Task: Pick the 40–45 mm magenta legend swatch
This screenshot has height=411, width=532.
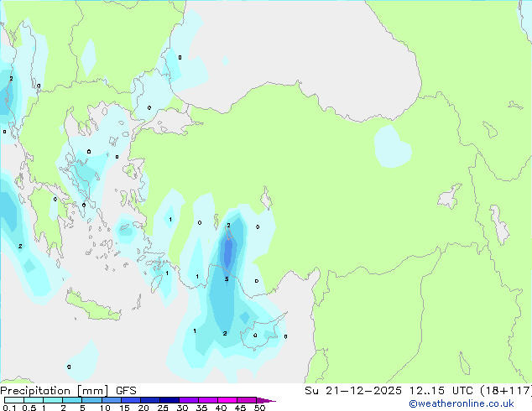Action: pos(227,400)
